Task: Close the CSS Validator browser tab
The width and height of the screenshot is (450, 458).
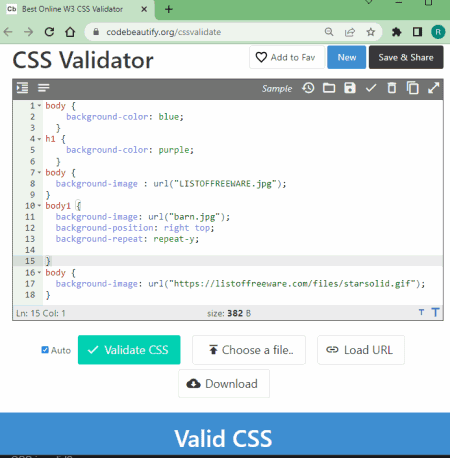Action: (144, 9)
